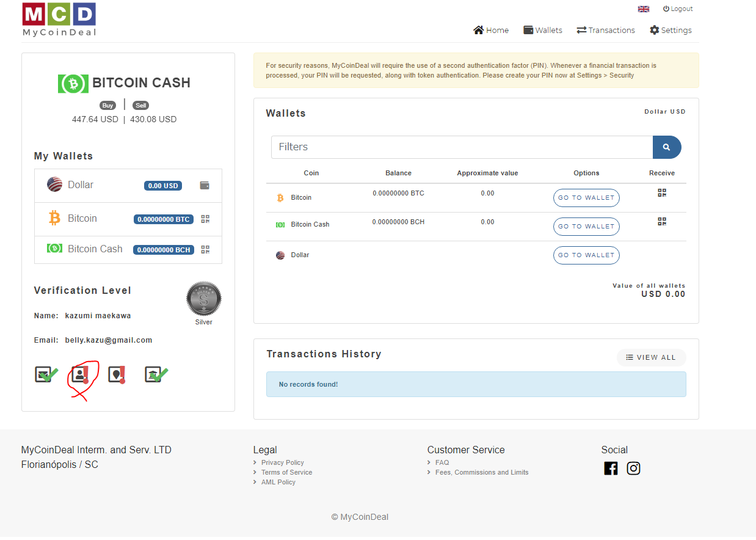Image resolution: width=756 pixels, height=540 pixels.
Task: Change language via the UK flag icon
Action: pyautogui.click(x=643, y=9)
